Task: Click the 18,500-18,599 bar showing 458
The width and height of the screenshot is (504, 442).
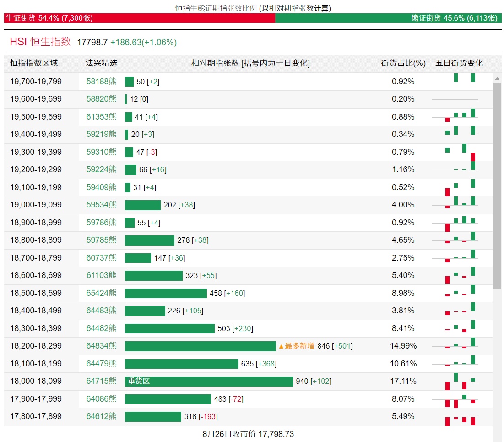Action: [166, 293]
